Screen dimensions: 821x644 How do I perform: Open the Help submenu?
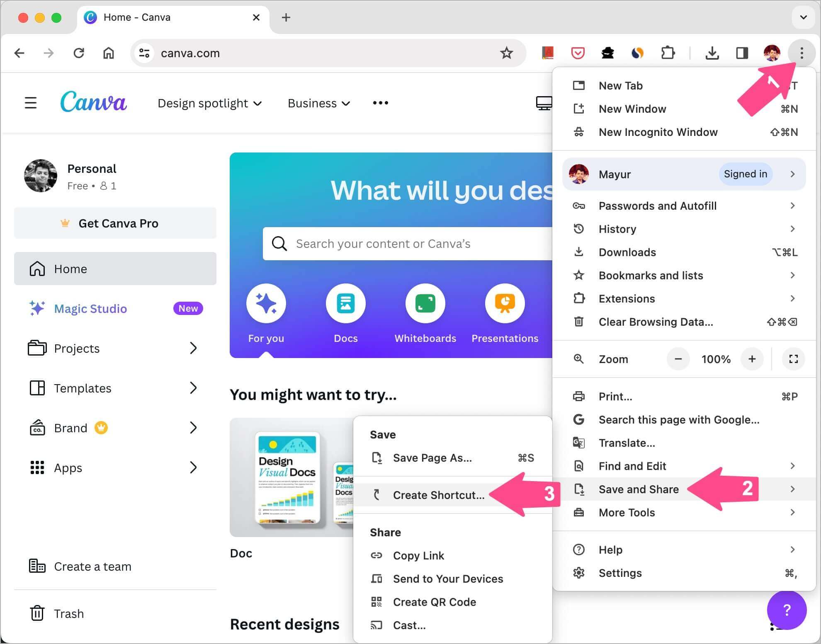(684, 550)
